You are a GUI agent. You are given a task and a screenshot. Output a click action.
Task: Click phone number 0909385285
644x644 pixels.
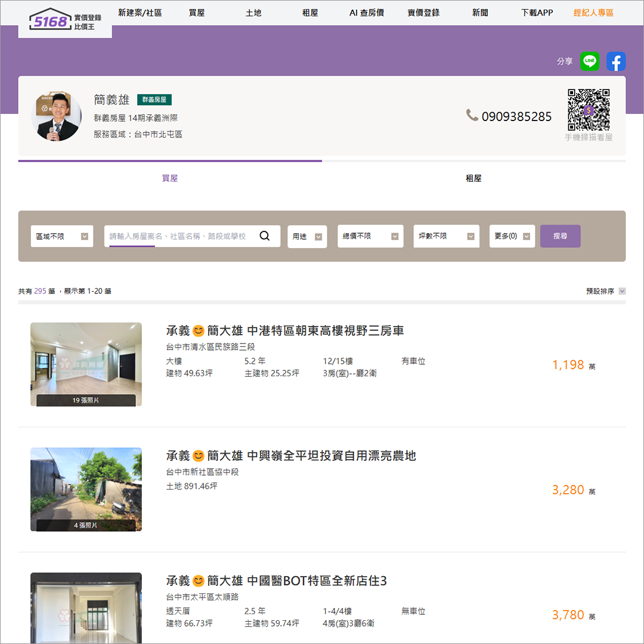[516, 117]
